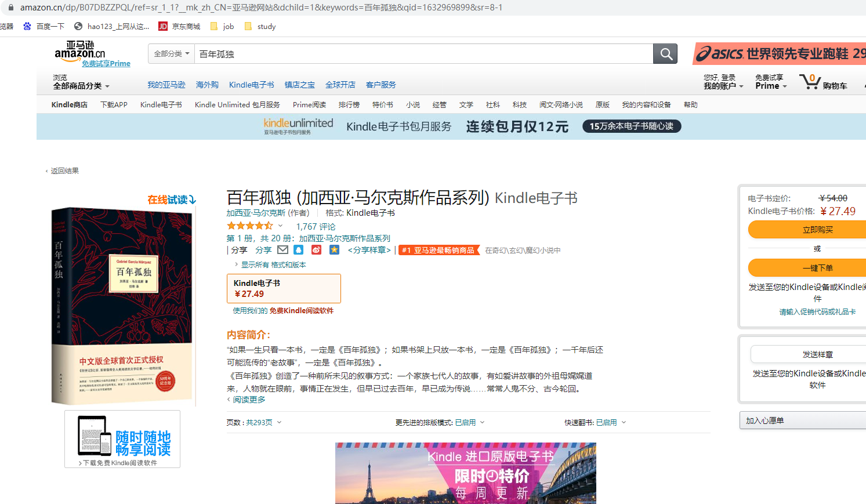Screen dimensions: 866x504
Task: Click <分享样章> link
Action: [369, 250]
